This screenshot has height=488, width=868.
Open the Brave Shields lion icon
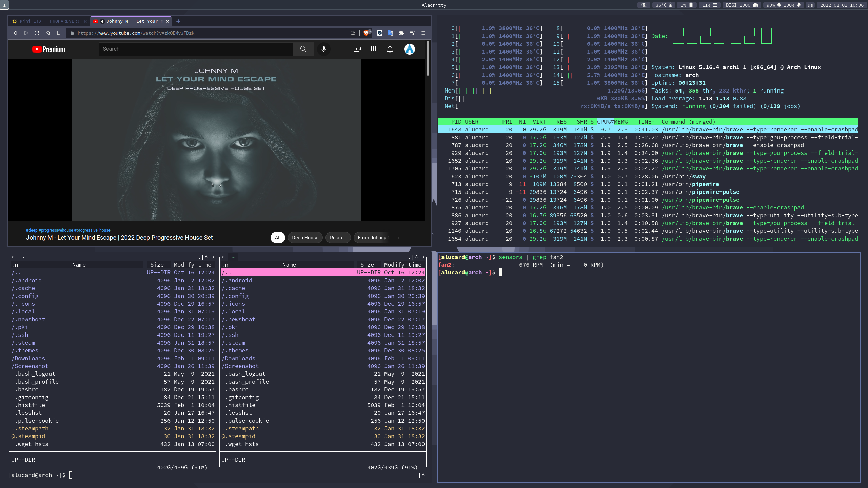click(x=367, y=33)
